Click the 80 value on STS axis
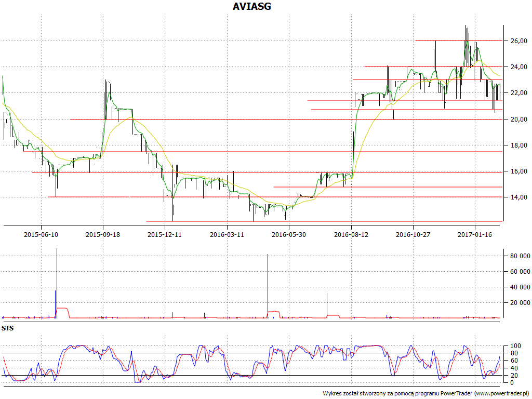 pos(514,353)
